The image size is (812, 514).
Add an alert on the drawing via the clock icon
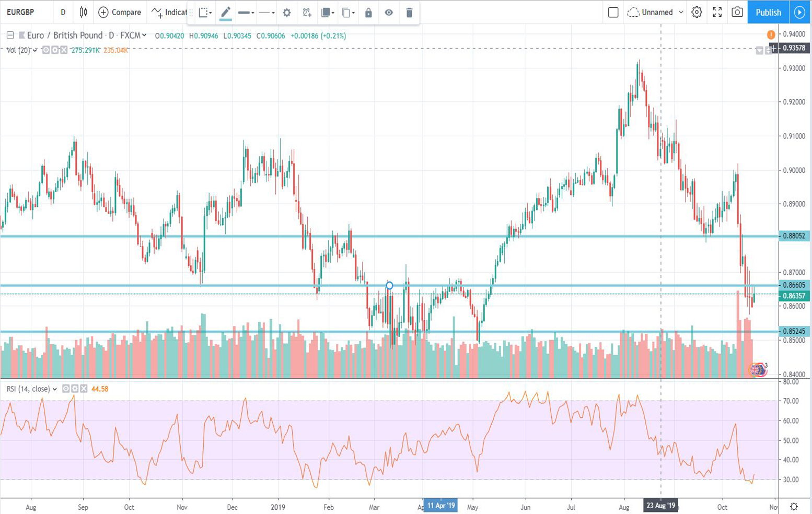coord(308,13)
